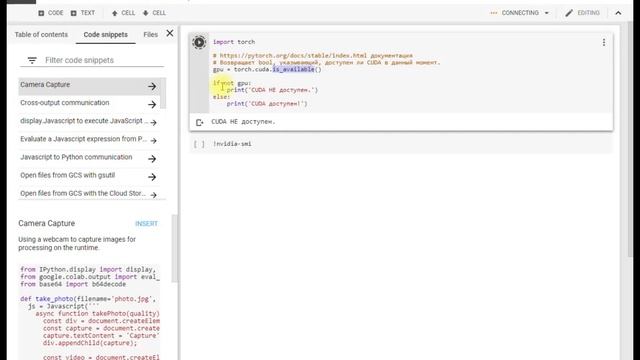
Task: Click the notebook vertical scrollbar
Action: tap(630, 139)
